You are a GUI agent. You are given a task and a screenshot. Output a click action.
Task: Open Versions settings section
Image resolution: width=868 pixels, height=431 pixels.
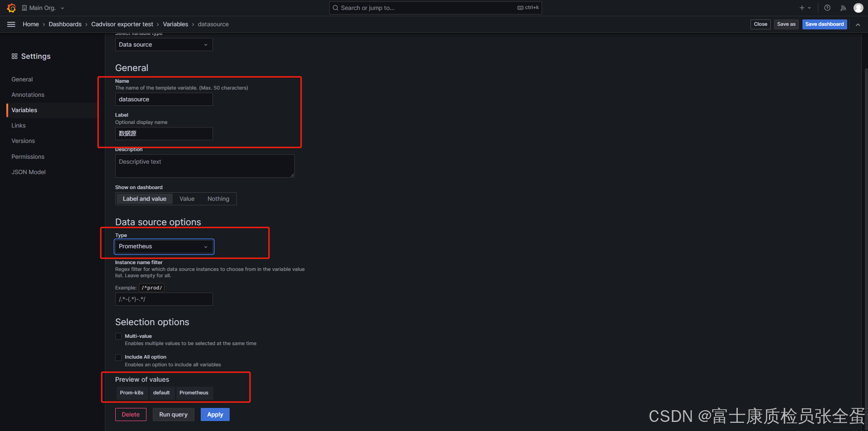[23, 141]
